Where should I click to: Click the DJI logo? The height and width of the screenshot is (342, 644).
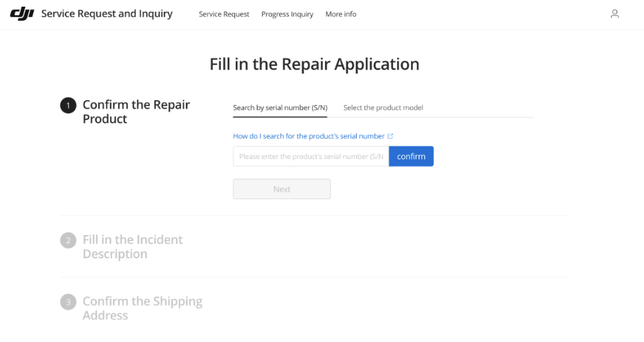[x=22, y=14]
